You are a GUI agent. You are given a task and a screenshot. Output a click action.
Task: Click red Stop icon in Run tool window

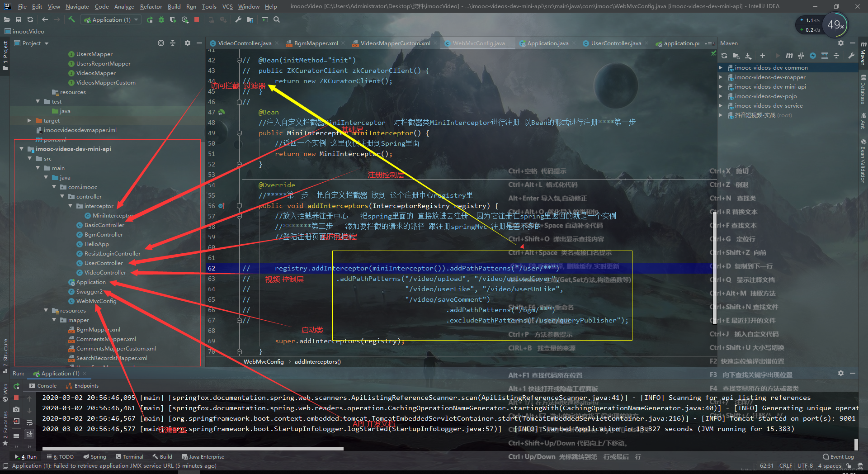[16, 398]
